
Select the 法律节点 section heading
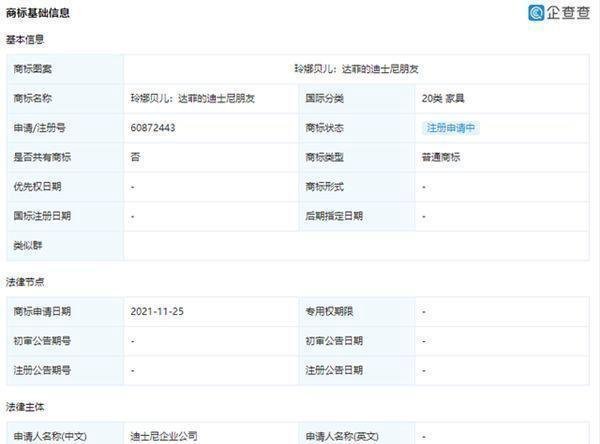point(25,282)
